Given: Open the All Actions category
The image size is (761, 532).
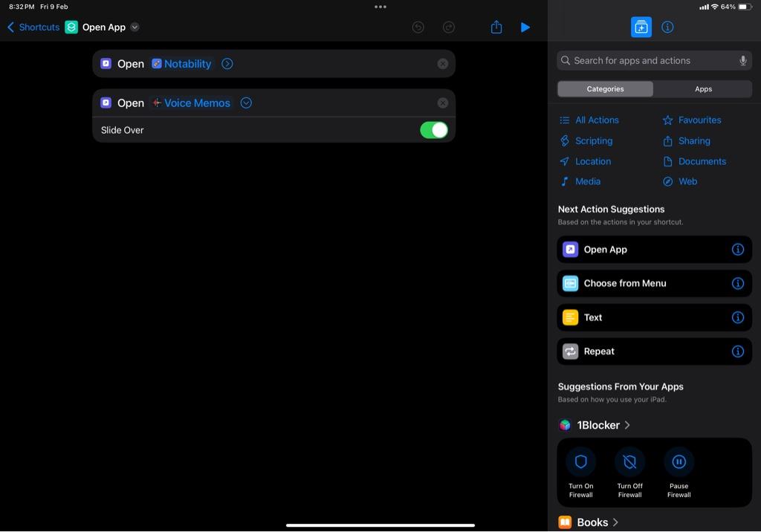Looking at the screenshot, I should 589,120.
